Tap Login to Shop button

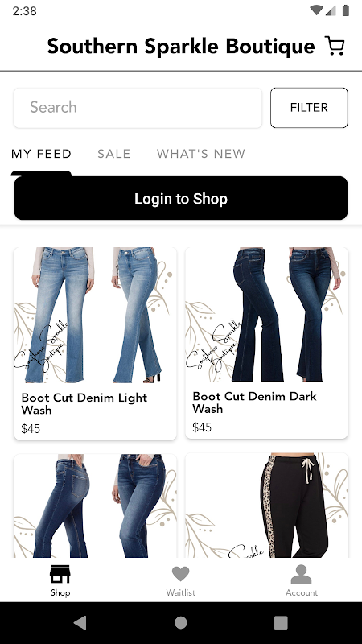click(x=181, y=198)
